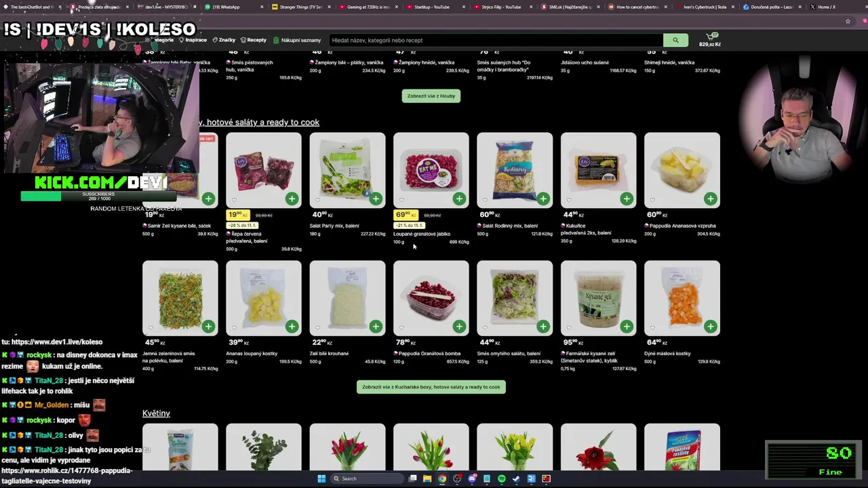Favorite the Salát Rodinný mix product
This screenshot has width=868, height=488.
(485, 200)
